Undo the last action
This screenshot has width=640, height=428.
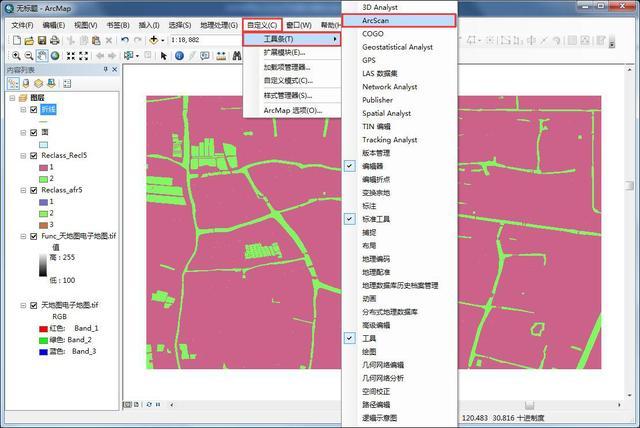[x=125, y=40]
